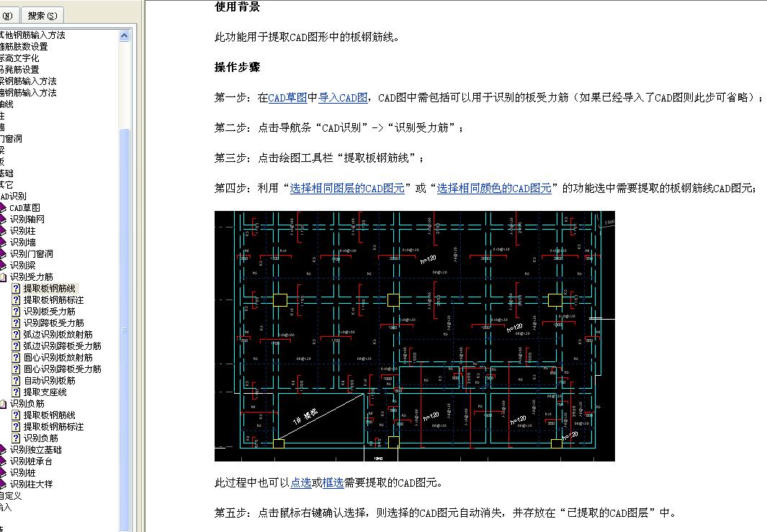Open the 选择相同颜色的CAD图元 link
Viewport: 767px width, 532px height.
tap(494, 189)
